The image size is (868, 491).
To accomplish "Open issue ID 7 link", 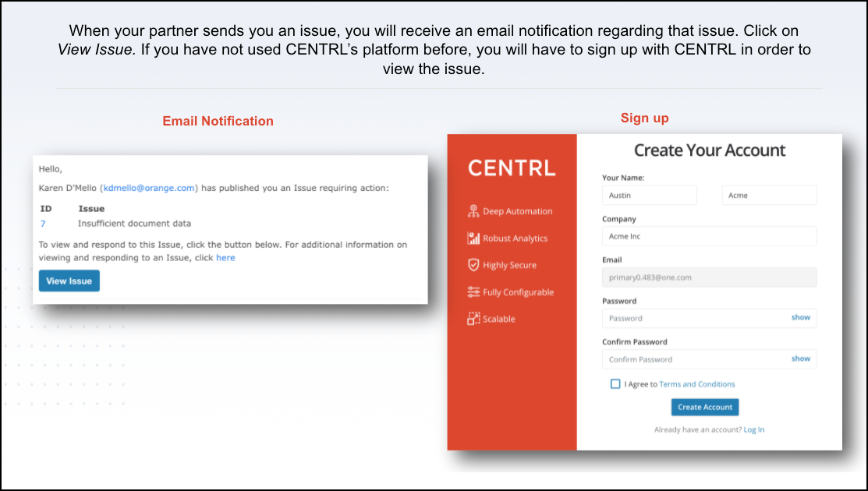I will point(43,224).
